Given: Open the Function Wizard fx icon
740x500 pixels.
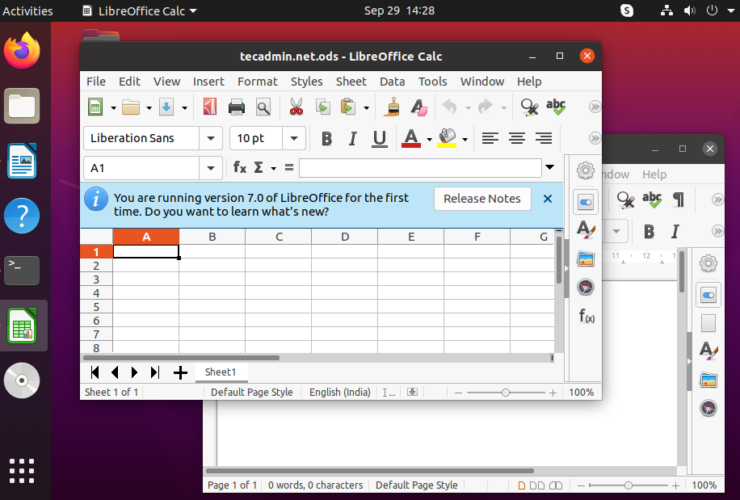Looking at the screenshot, I should [240, 168].
